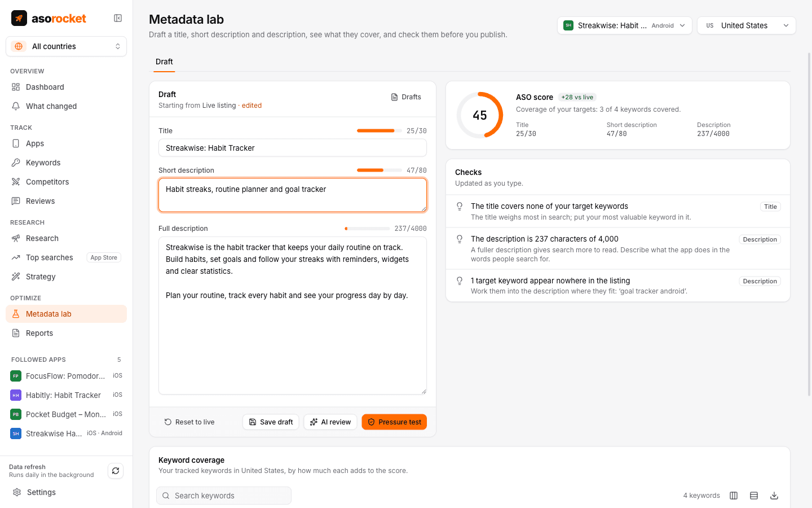The width and height of the screenshot is (812, 508).
Task: Open the Streakwise app selector dropdown
Action: [625, 25]
